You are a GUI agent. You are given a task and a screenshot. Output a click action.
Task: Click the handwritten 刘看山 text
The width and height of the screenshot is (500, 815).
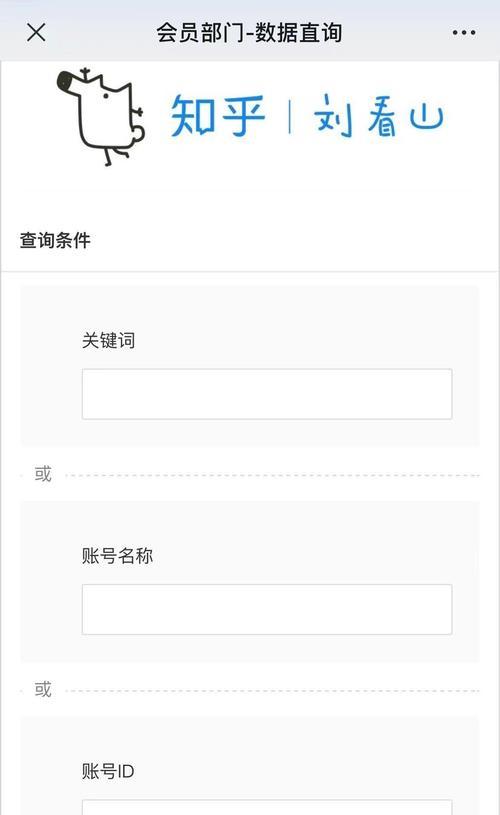[378, 116]
